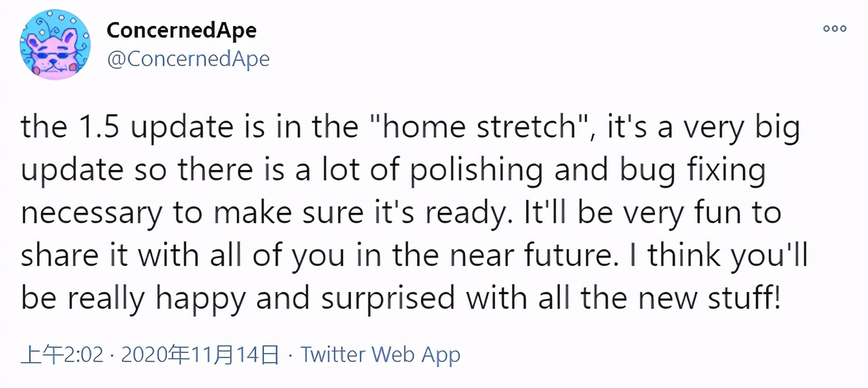This screenshot has width=868, height=388.
Task: Click the @ConcernedApe handle
Action: 187,59
